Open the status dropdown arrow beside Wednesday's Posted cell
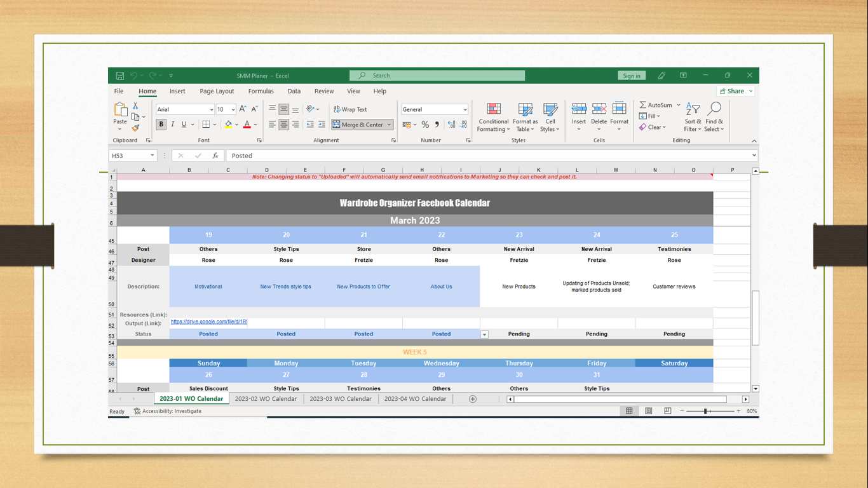The height and width of the screenshot is (488, 868). pos(484,334)
